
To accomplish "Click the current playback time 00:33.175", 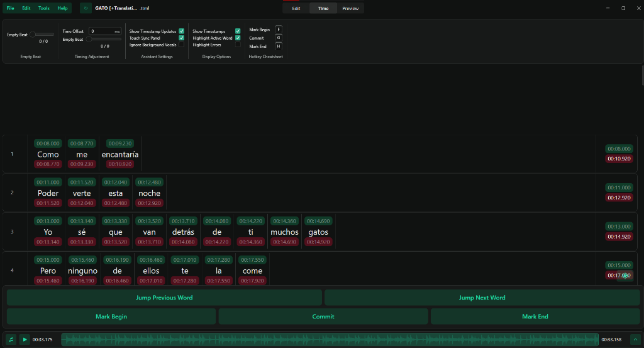I will pyautogui.click(x=43, y=339).
